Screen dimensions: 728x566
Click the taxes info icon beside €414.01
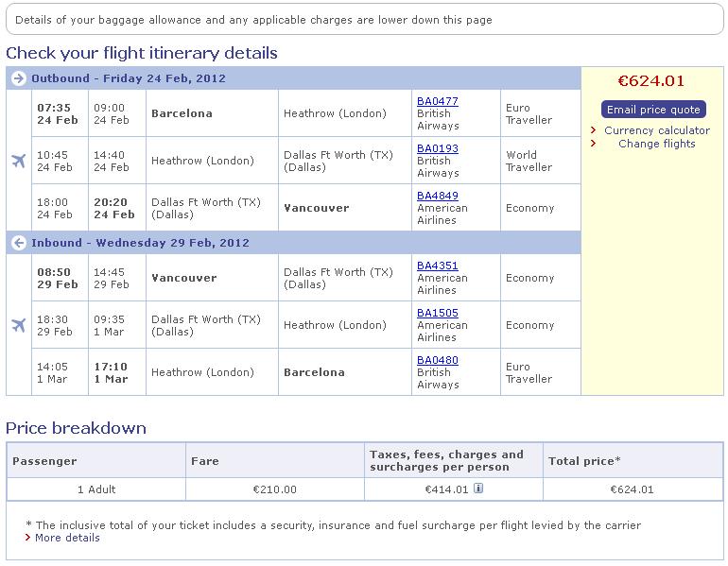[x=478, y=489]
